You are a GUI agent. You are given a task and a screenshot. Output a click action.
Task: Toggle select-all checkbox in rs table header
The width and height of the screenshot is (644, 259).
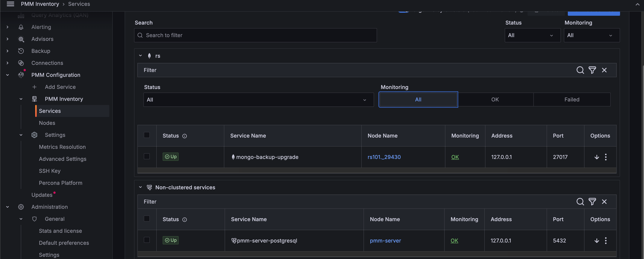click(x=147, y=135)
